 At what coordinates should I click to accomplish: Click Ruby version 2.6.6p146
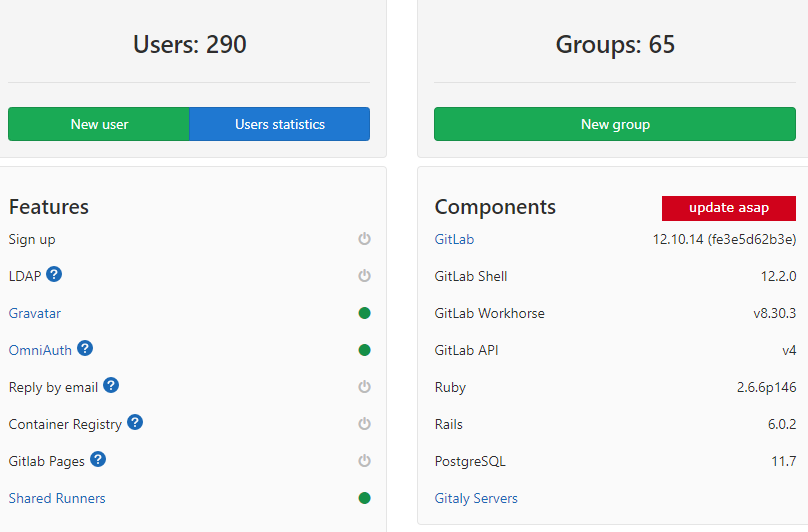767,387
